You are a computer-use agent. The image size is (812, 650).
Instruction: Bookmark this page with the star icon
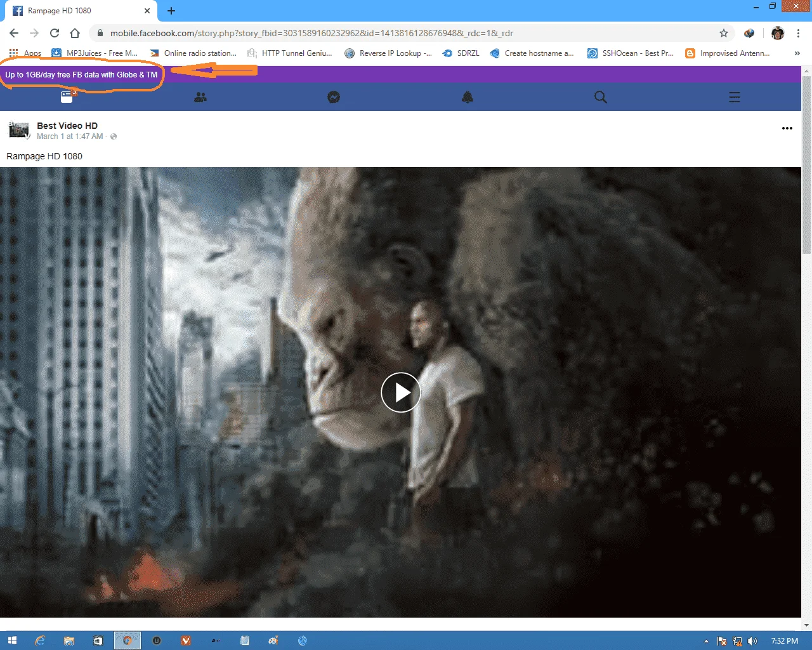(724, 33)
